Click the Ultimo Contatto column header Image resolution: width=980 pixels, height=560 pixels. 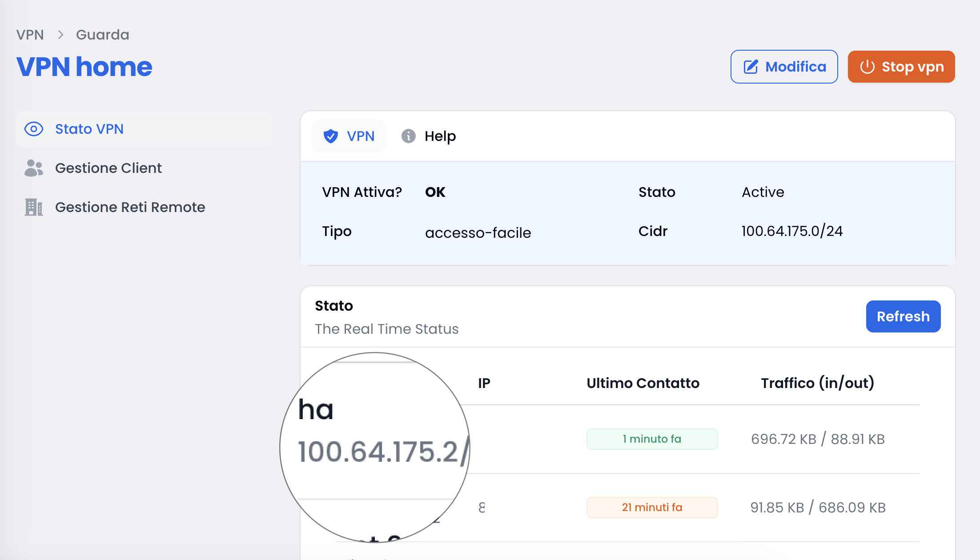coord(643,383)
